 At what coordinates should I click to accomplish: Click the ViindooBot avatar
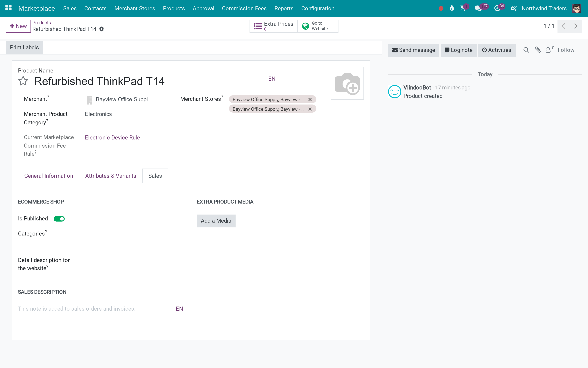click(394, 91)
